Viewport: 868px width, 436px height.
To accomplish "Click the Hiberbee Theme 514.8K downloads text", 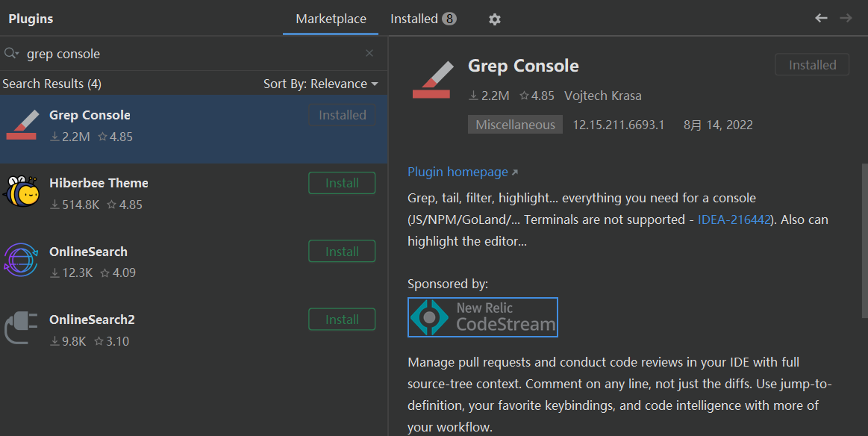I will (75, 205).
